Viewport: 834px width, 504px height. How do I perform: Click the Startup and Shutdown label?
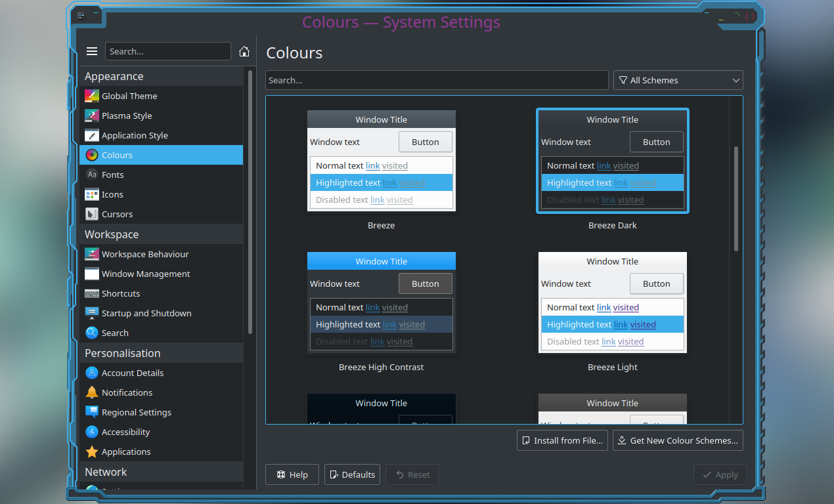[x=146, y=313]
